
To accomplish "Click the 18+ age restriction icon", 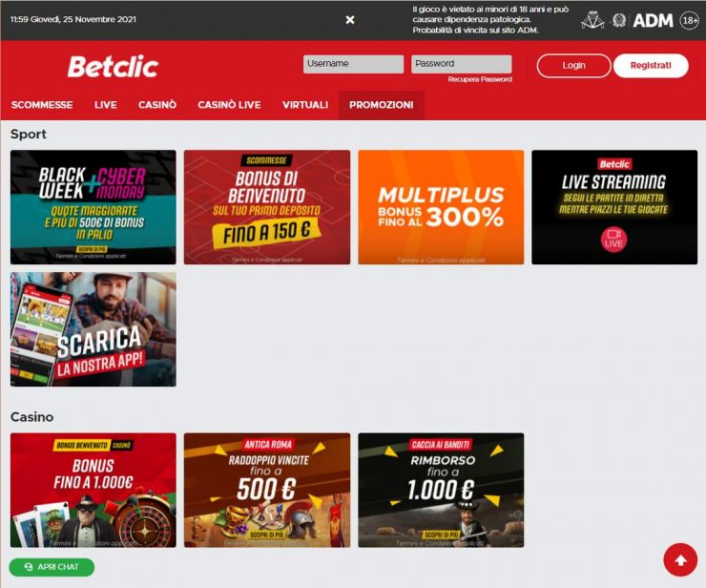I will (x=690, y=21).
